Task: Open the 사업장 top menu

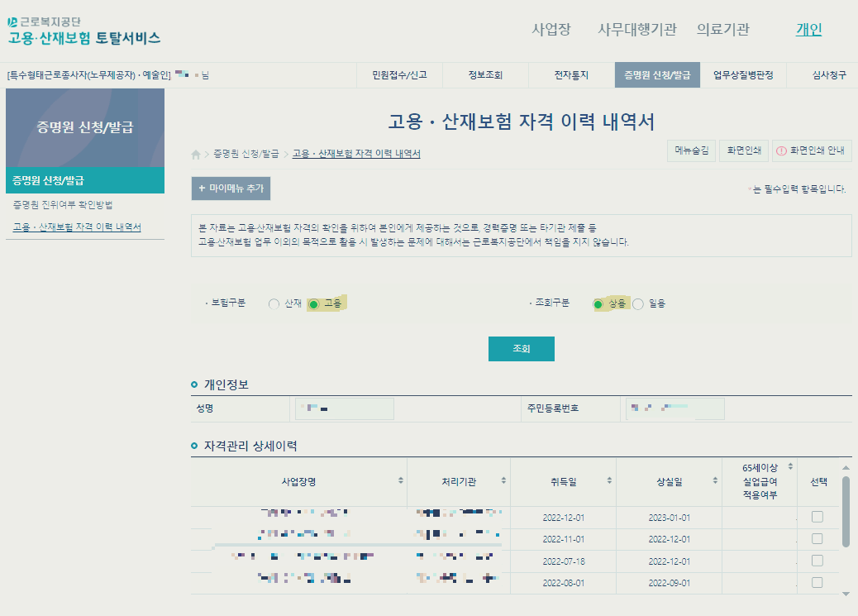Action: [x=551, y=30]
